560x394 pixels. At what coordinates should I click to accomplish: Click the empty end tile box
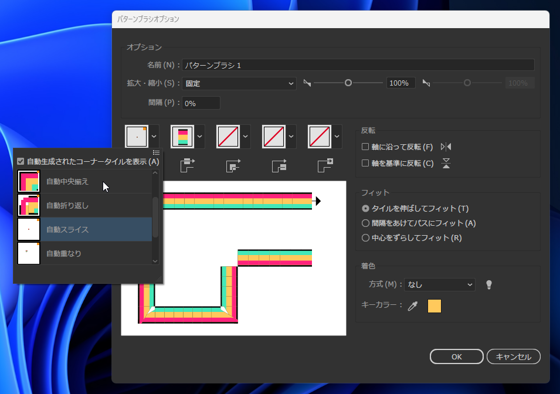pyautogui.click(x=319, y=136)
